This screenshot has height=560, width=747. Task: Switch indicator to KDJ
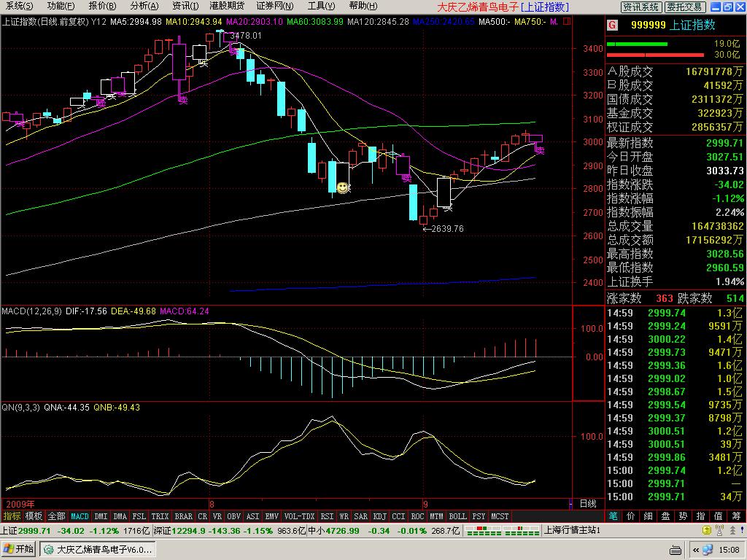tap(379, 516)
